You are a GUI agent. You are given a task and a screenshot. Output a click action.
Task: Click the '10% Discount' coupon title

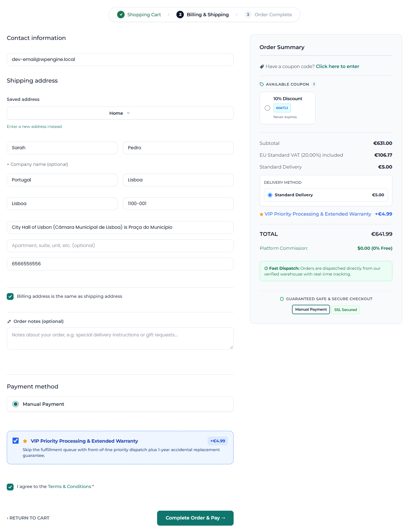pyautogui.click(x=288, y=99)
